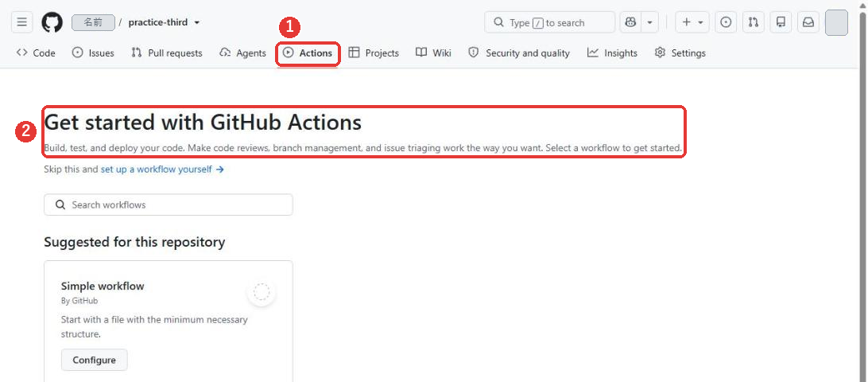
Task: Go to GitHub home via Octocat logo
Action: [52, 22]
